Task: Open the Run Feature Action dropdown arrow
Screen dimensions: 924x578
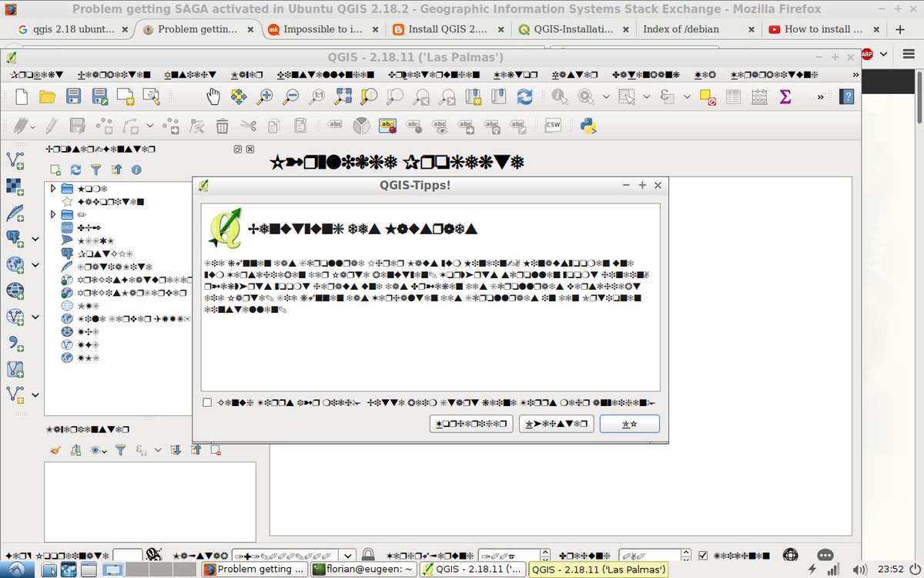Action: [x=606, y=96]
